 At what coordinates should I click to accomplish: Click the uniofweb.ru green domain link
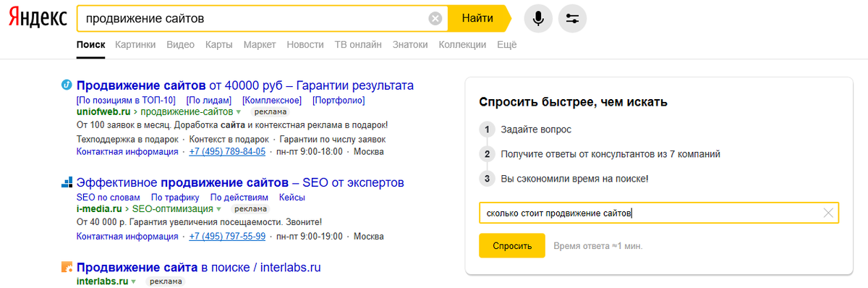point(103,112)
